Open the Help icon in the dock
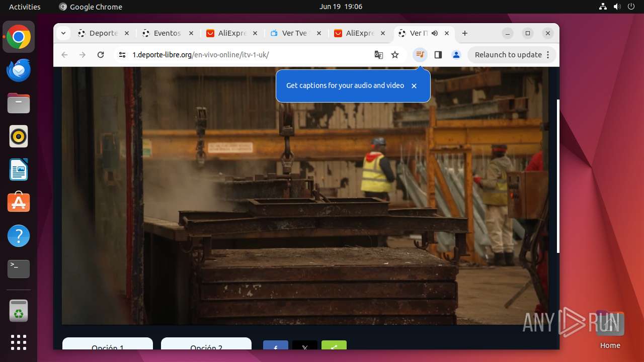 pyautogui.click(x=19, y=236)
